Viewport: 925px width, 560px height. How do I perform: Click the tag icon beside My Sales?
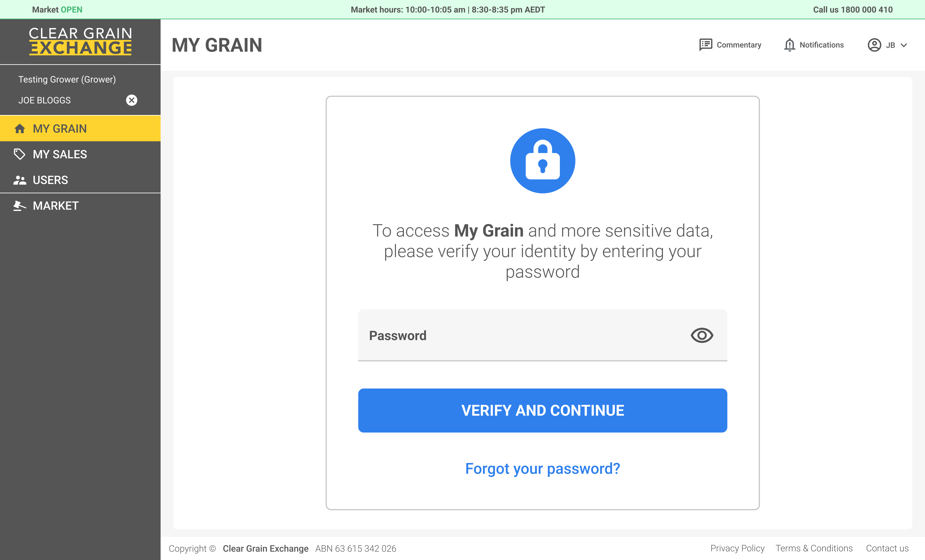(20, 154)
